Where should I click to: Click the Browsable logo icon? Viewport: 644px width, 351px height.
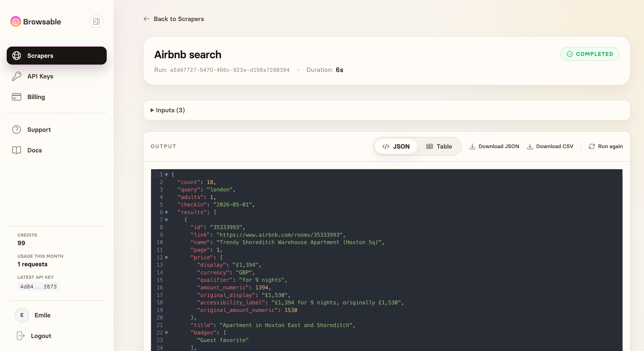[x=15, y=22]
